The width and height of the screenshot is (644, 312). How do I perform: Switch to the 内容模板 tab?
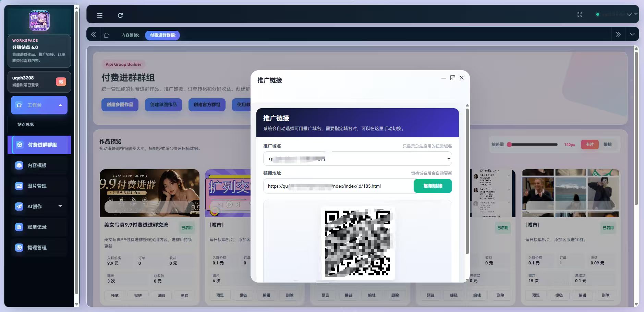tap(130, 35)
